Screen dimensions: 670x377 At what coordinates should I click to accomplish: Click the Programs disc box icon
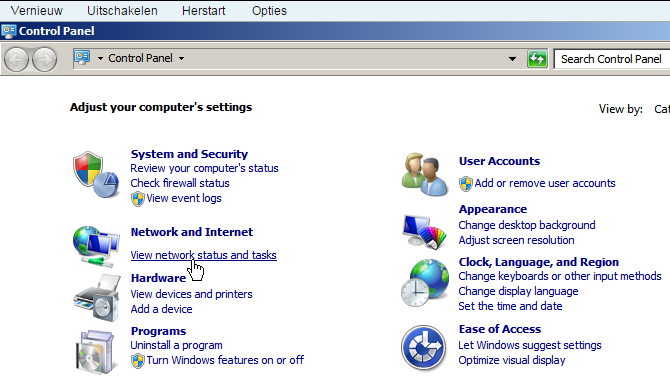tap(96, 351)
